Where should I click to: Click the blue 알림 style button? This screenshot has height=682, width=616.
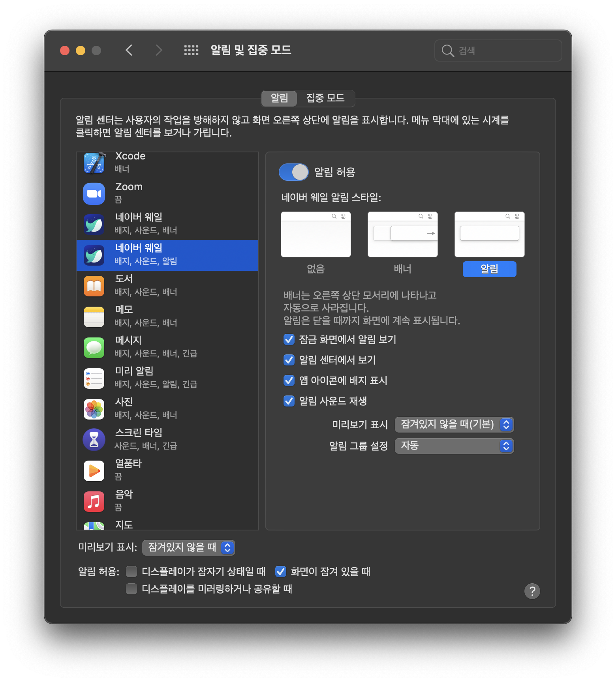490,269
